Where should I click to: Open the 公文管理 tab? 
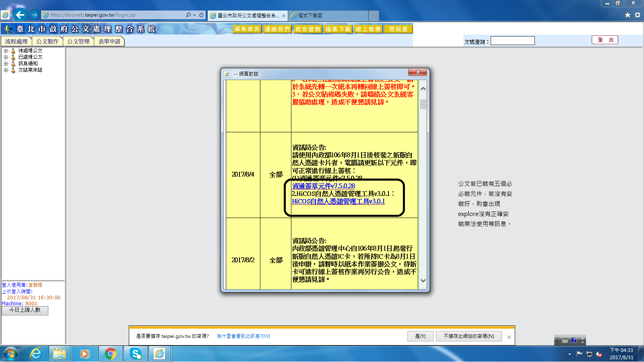click(x=78, y=41)
